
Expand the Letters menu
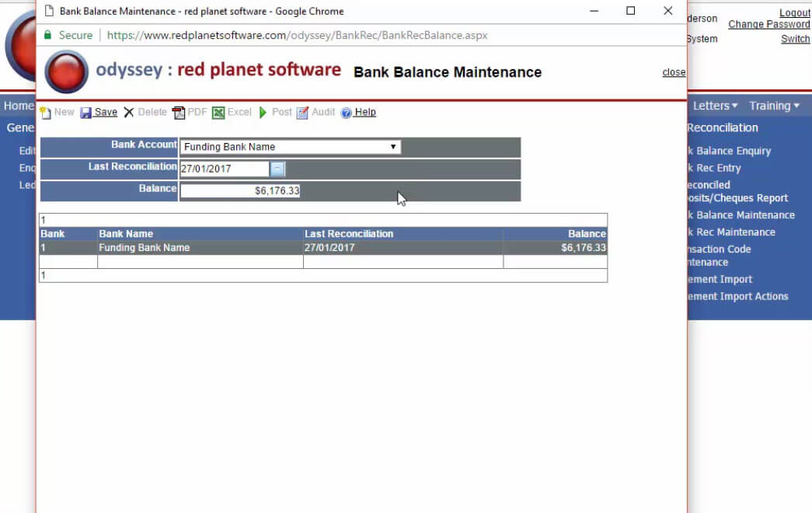[713, 105]
